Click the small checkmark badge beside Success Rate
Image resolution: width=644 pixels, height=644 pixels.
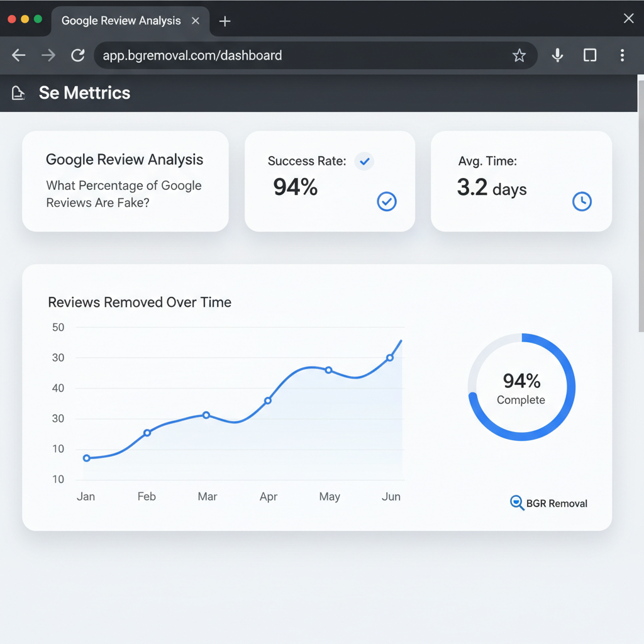pyautogui.click(x=364, y=161)
